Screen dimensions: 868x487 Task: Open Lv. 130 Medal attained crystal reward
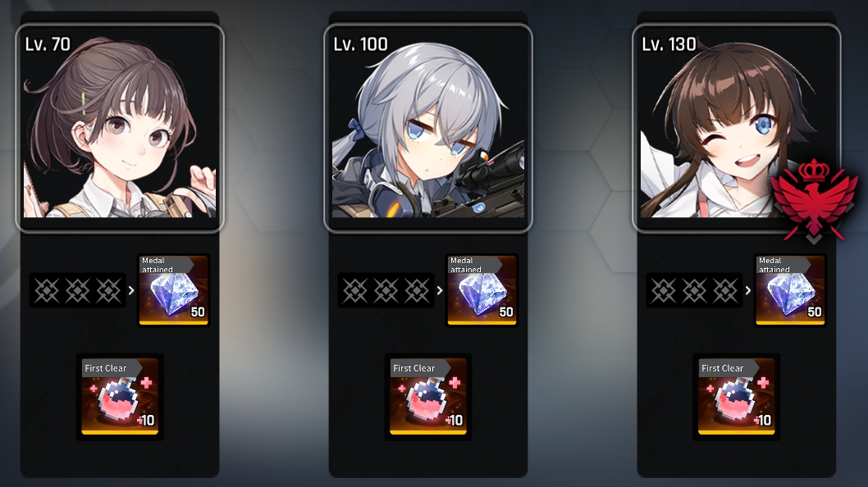pos(791,290)
